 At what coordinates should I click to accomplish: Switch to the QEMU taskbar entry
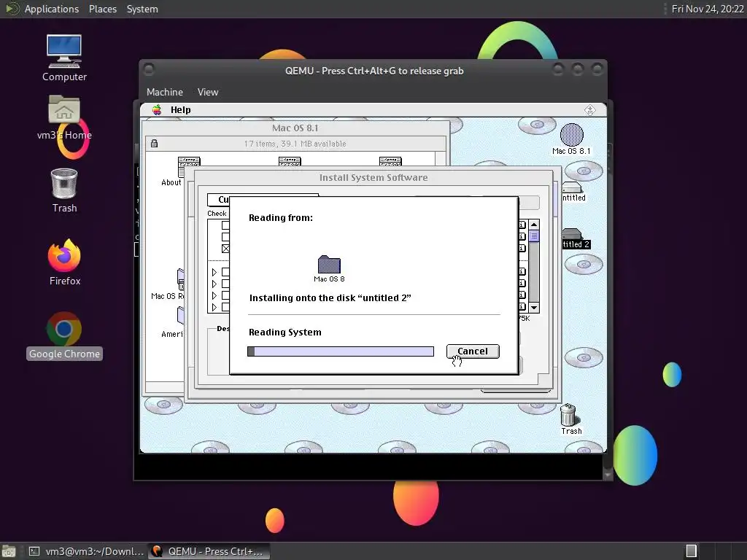click(x=209, y=551)
